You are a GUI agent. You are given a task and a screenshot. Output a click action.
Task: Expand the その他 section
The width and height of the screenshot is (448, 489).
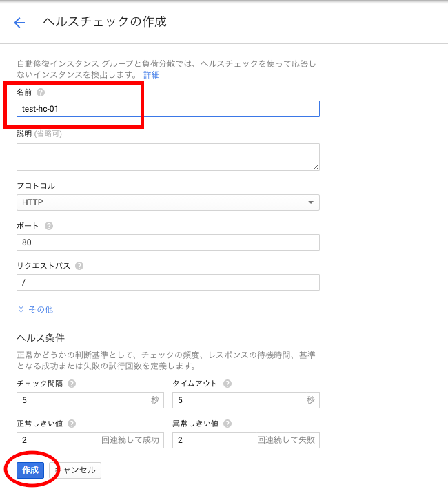pyautogui.click(x=35, y=309)
